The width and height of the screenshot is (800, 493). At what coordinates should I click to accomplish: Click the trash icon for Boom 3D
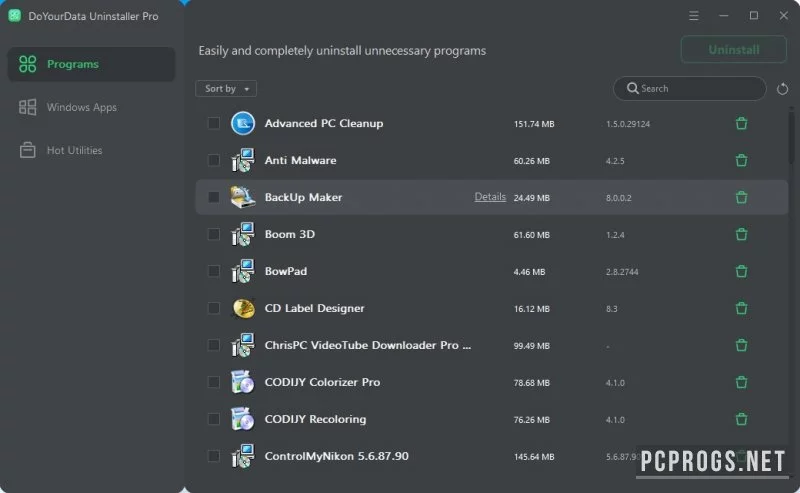pyautogui.click(x=741, y=234)
